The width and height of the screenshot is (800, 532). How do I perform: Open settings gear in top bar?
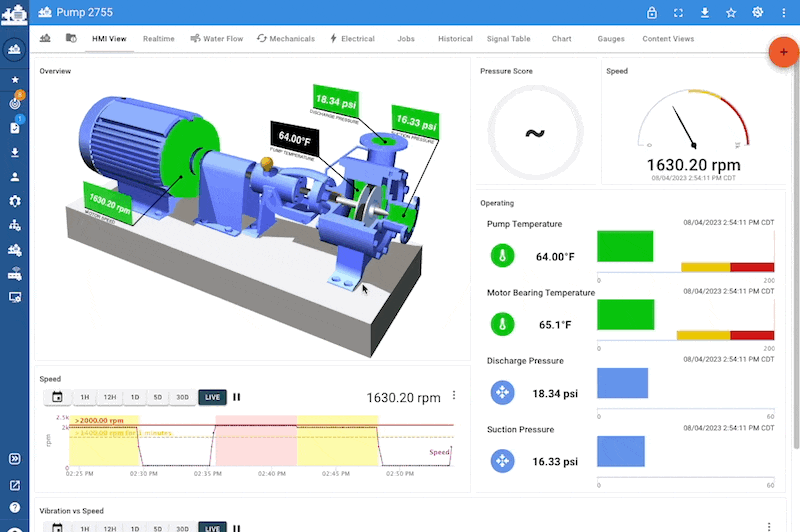(x=758, y=13)
